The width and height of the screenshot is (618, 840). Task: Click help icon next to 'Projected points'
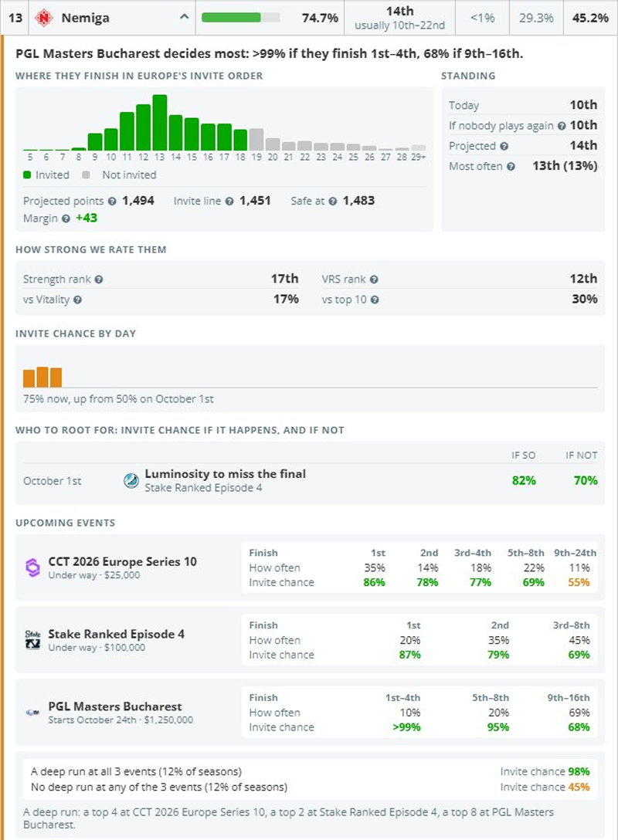(x=112, y=202)
